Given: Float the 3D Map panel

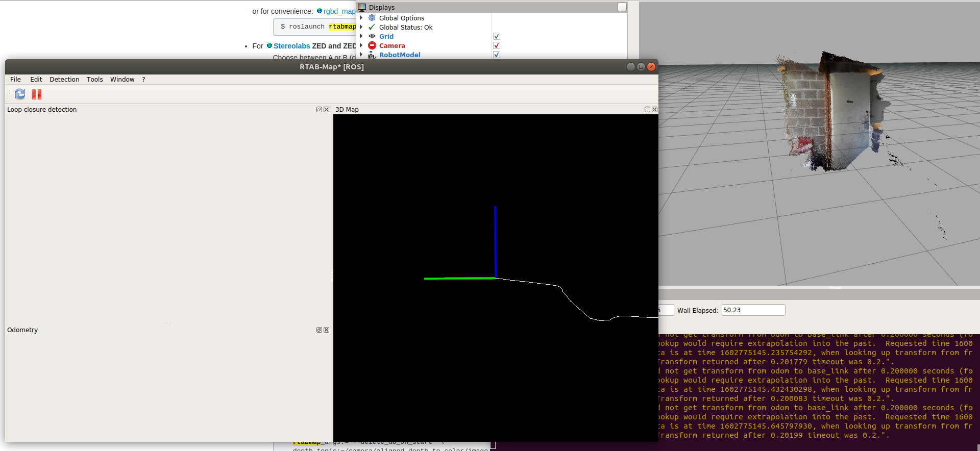Looking at the screenshot, I should point(647,110).
